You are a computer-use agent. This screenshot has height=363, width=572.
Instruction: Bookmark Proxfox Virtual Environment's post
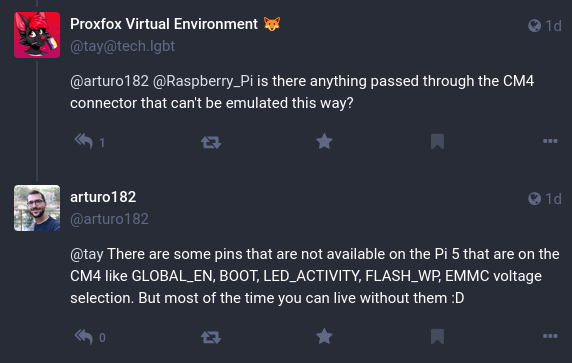click(437, 142)
